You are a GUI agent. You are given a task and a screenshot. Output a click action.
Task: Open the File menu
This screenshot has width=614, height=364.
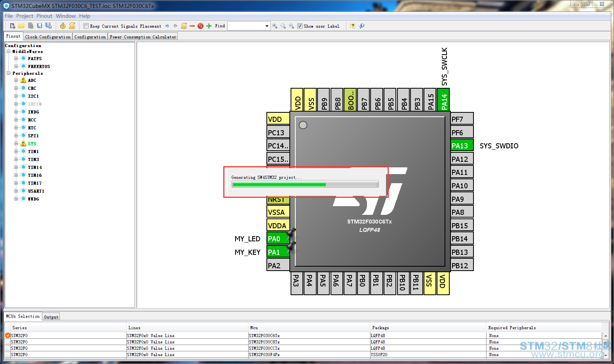pos(9,16)
